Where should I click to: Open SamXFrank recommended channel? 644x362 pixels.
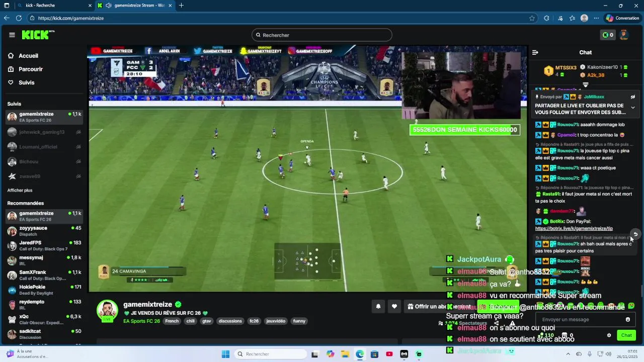point(44,275)
